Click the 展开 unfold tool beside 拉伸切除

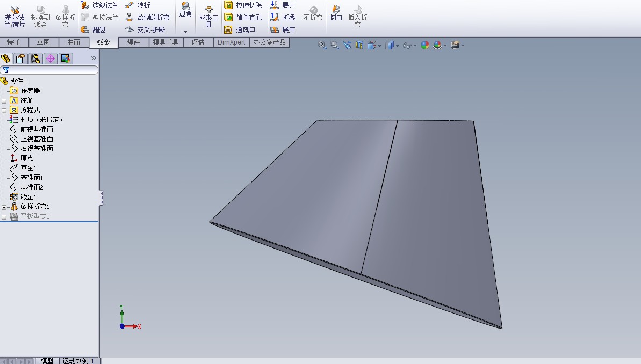(283, 5)
